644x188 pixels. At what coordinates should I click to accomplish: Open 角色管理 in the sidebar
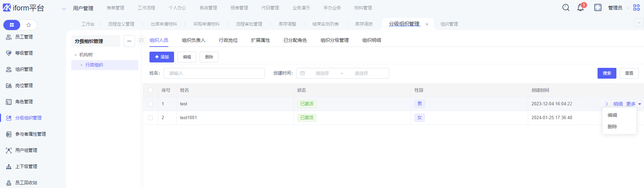(x=24, y=102)
